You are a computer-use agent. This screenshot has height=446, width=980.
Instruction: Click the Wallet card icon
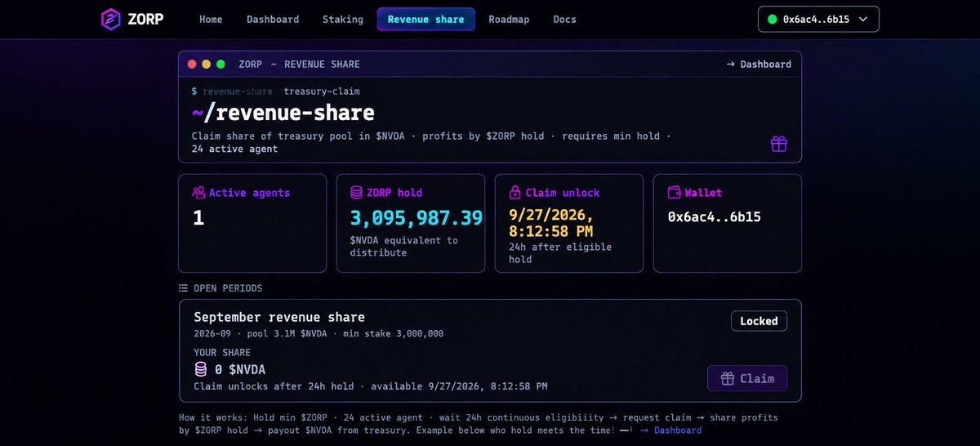(x=674, y=193)
